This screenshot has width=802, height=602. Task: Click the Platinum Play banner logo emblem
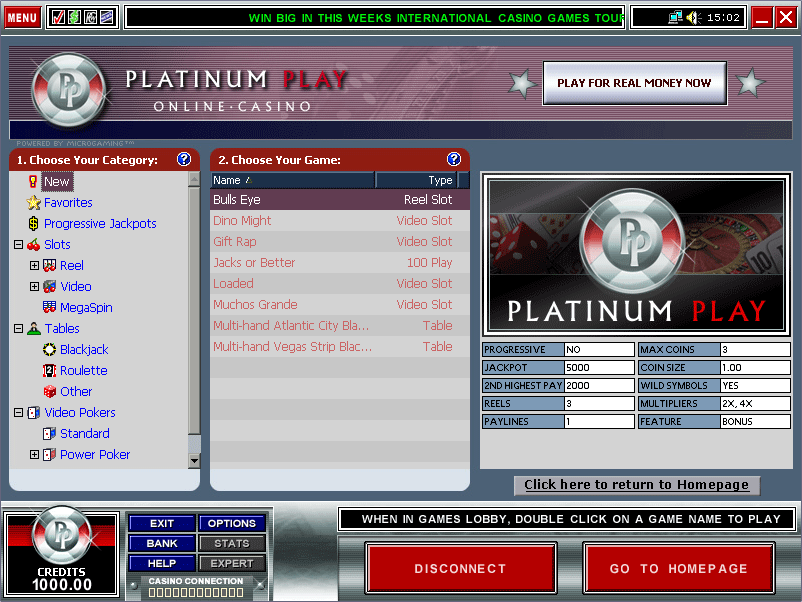point(69,90)
